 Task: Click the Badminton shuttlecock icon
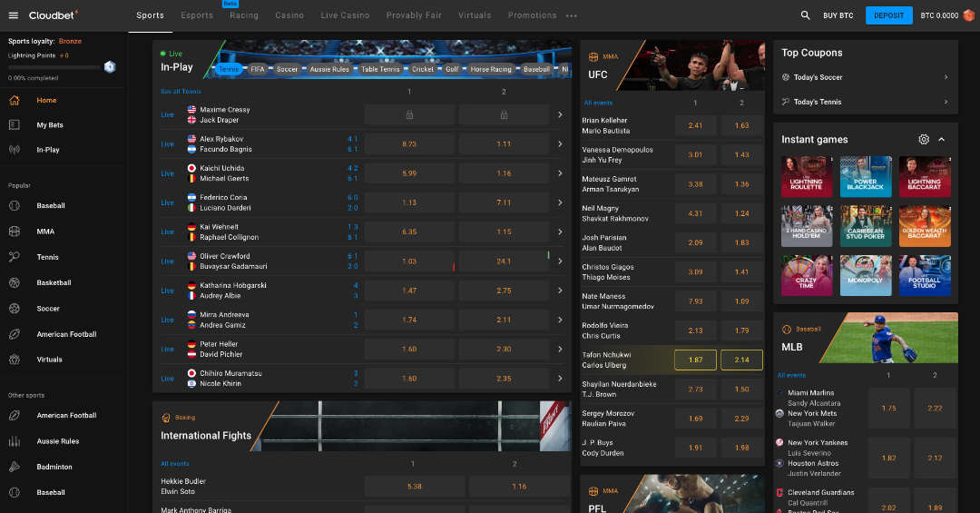pos(15,467)
